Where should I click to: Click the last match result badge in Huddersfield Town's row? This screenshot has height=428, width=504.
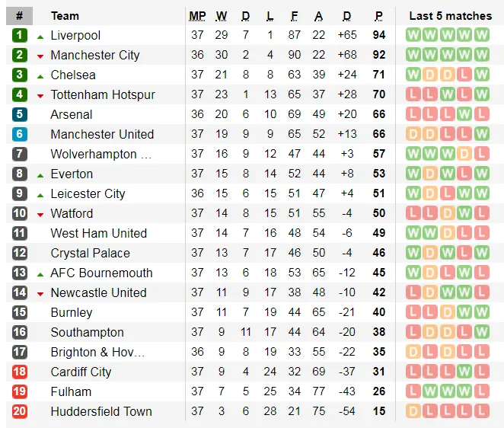coord(481,411)
